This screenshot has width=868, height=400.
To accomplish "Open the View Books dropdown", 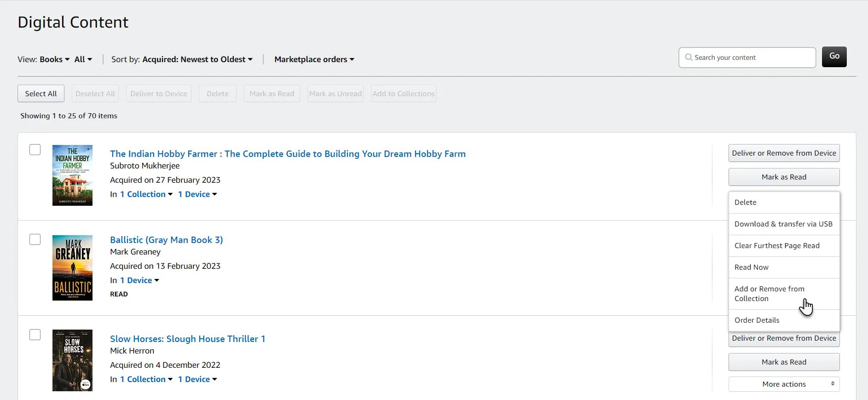I will [x=54, y=59].
